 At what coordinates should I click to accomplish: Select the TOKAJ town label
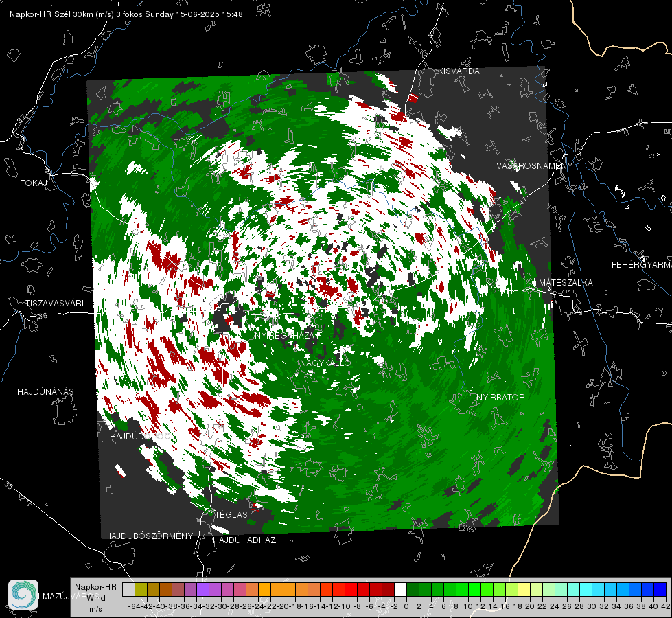pos(34,183)
